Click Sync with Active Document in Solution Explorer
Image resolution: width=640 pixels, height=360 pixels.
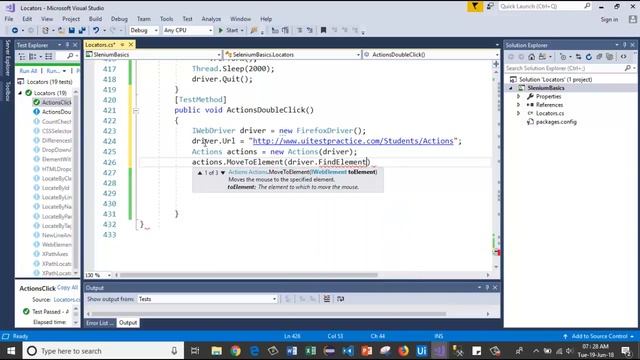coord(578,57)
